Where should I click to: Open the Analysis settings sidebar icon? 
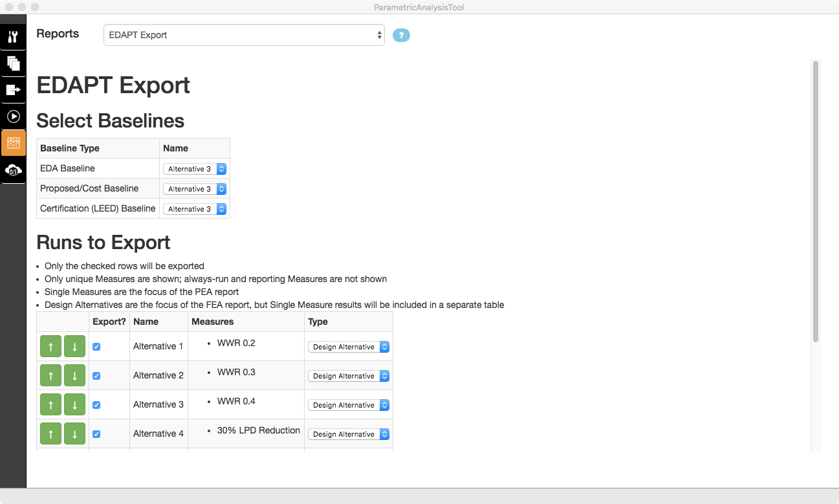pos(13,37)
